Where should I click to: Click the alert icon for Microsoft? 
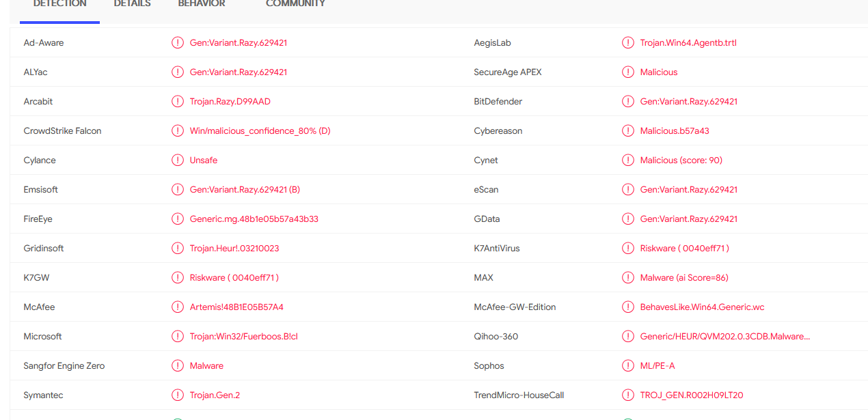tap(178, 336)
